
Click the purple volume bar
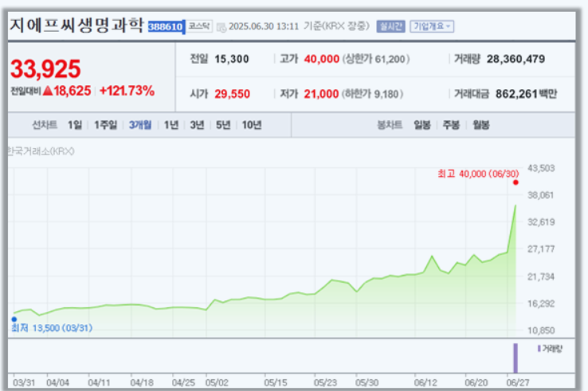click(515, 358)
